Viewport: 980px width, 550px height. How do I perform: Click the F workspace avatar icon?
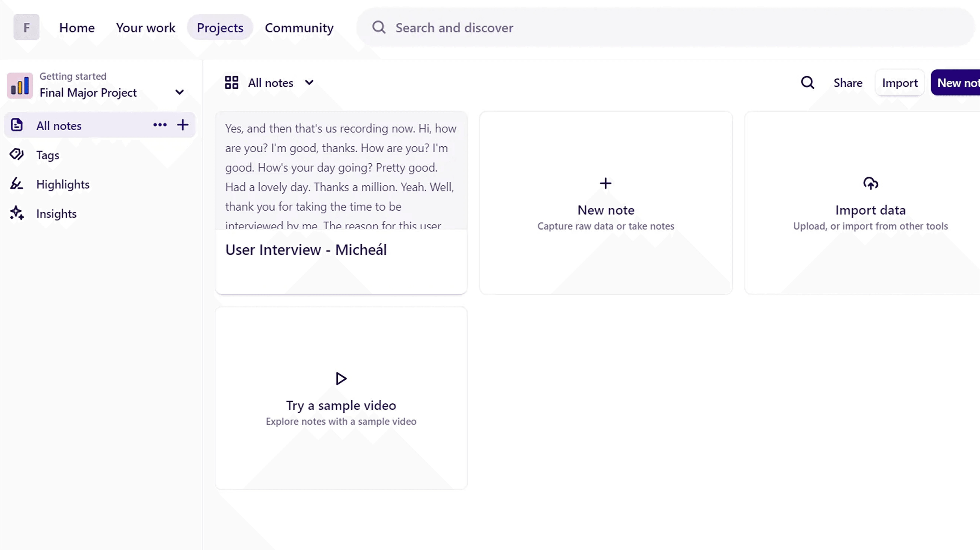pyautogui.click(x=26, y=27)
